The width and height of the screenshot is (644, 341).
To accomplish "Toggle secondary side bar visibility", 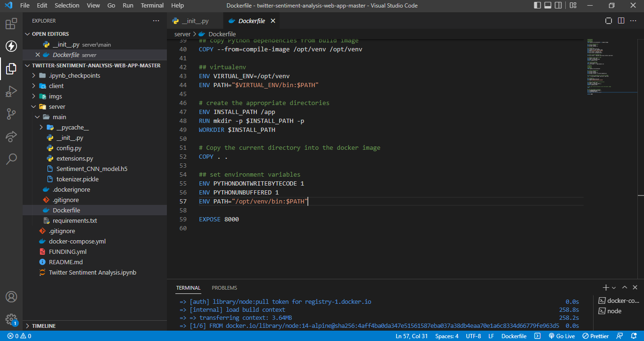I will 558,6.
